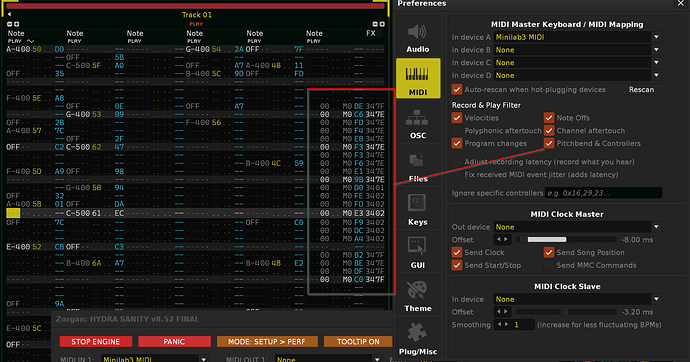The height and width of the screenshot is (362, 690).
Task: Open In device B dropdown
Action: tap(577, 50)
